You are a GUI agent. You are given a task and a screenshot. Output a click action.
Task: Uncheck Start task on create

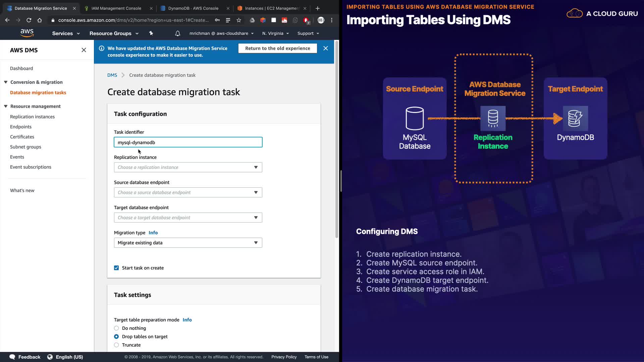click(116, 268)
